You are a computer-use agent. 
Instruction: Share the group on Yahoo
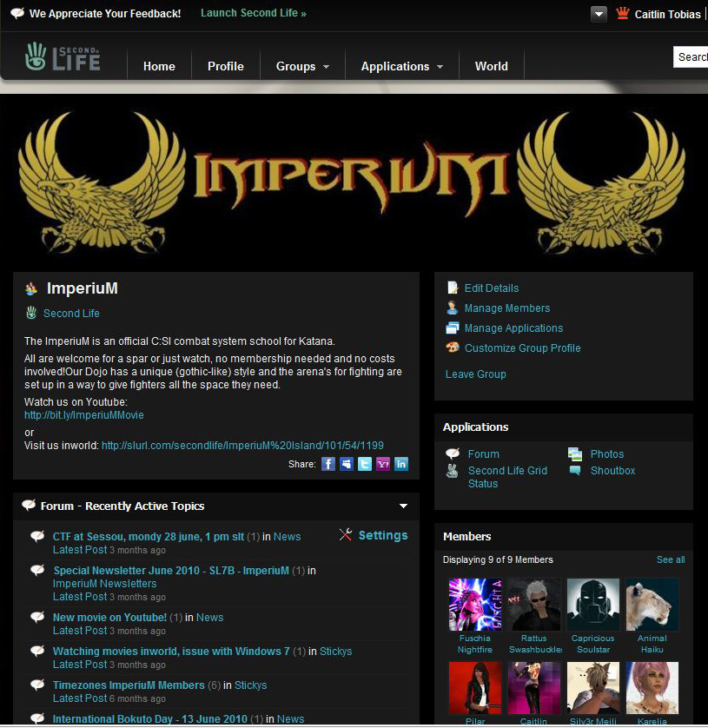point(383,464)
